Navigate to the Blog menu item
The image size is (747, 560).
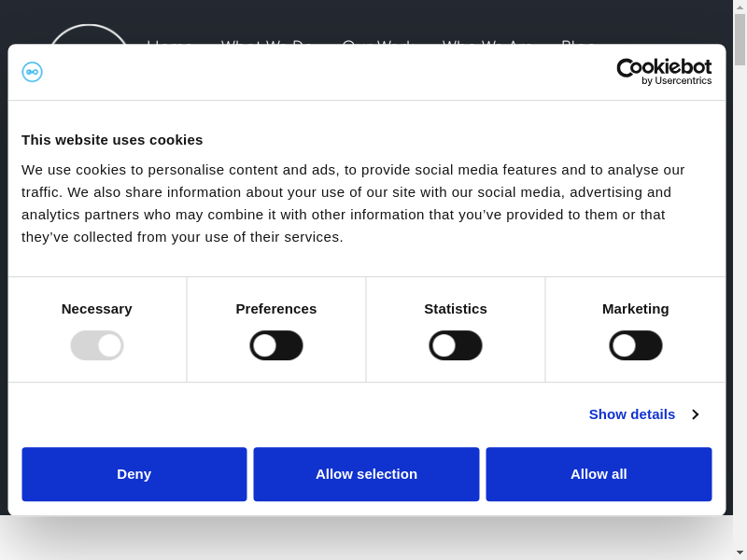(x=577, y=41)
